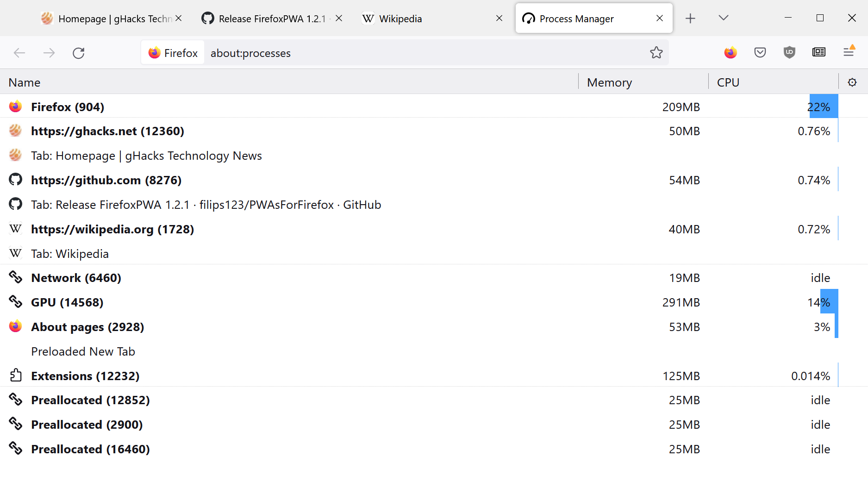Minimize the Firefox window
868x488 pixels.
pyautogui.click(x=788, y=18)
